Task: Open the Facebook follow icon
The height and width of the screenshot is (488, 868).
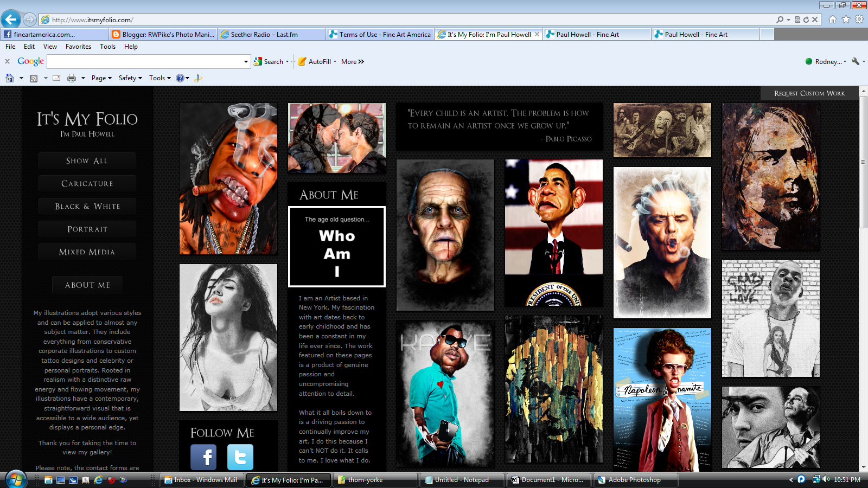Action: [203, 457]
